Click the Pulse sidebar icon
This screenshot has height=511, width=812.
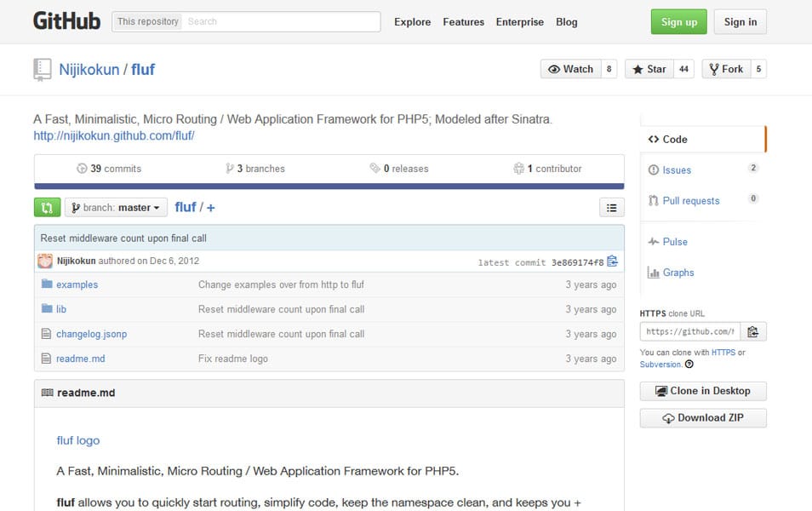point(654,242)
